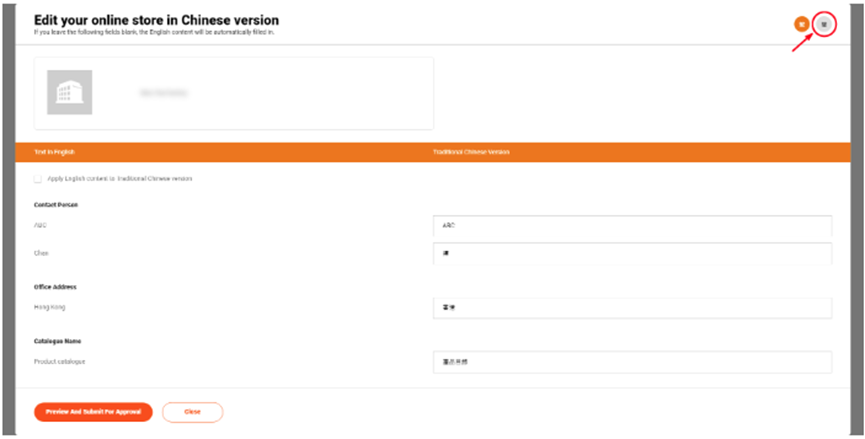
Task: Edit the Chinese Product catalogue name field
Action: 631,362
